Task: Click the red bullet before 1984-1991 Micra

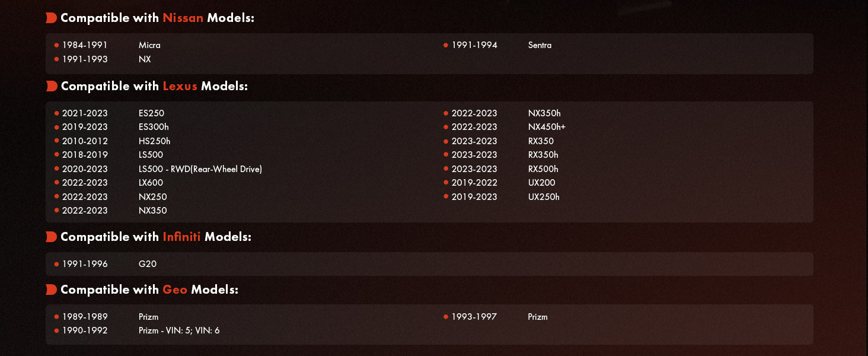Action: (56, 45)
